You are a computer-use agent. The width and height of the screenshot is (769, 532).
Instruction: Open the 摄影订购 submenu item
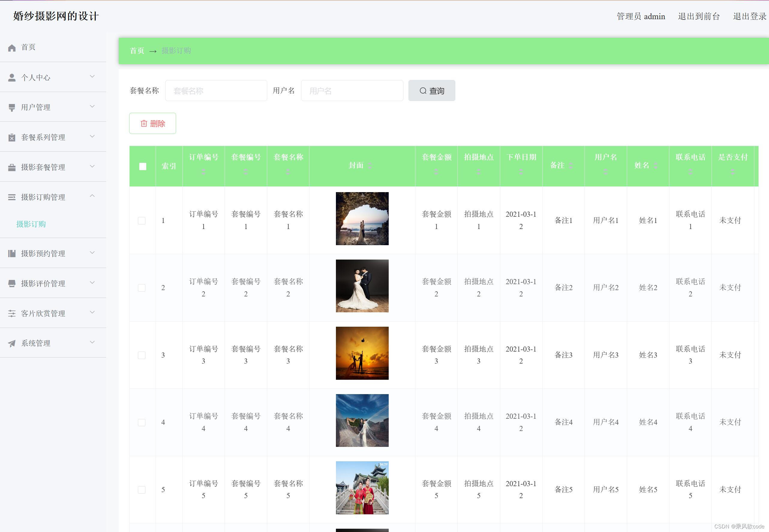click(x=31, y=224)
